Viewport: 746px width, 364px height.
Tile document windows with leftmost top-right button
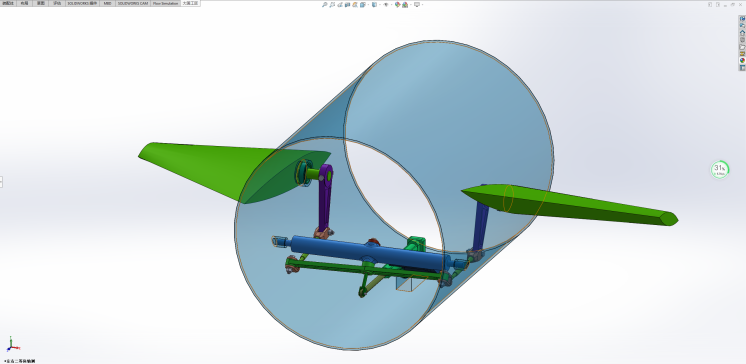[710, 4]
